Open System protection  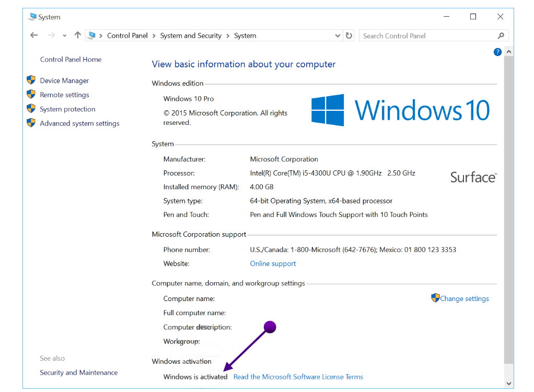click(67, 109)
